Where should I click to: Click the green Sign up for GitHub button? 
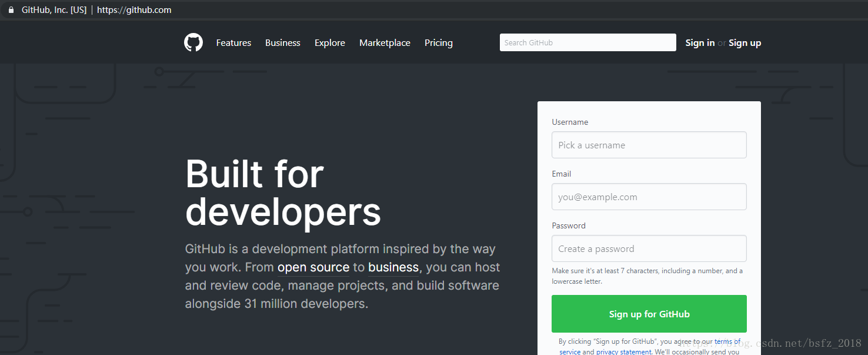(x=649, y=314)
